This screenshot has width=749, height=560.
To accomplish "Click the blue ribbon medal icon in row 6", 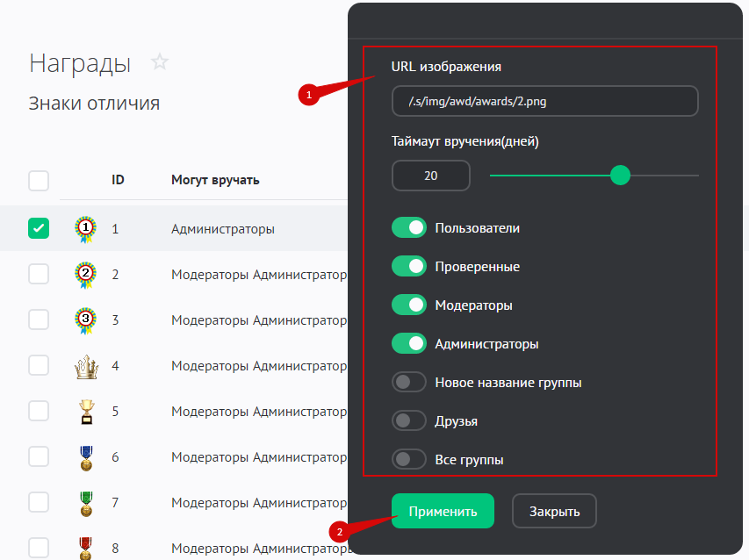I will (x=85, y=457).
